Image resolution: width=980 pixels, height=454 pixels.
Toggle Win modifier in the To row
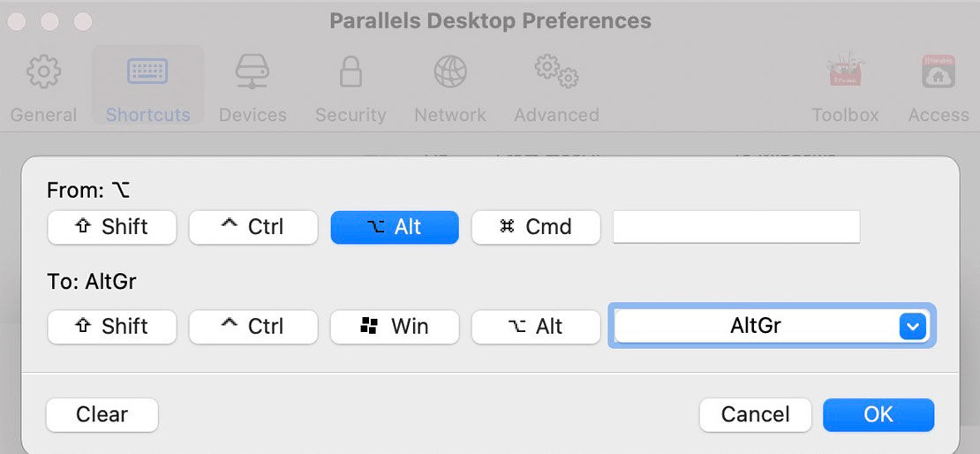point(395,327)
